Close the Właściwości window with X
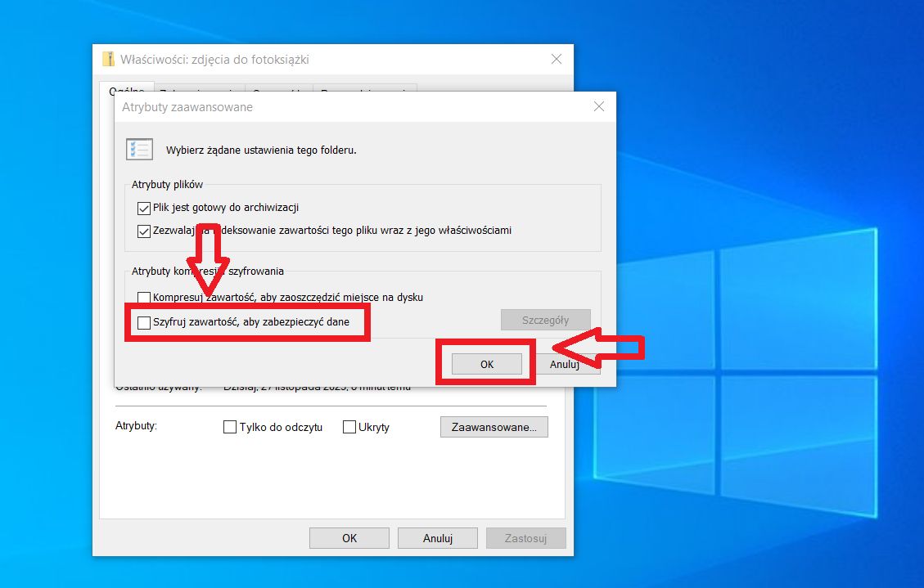Viewport: 924px width, 588px height. tap(557, 58)
